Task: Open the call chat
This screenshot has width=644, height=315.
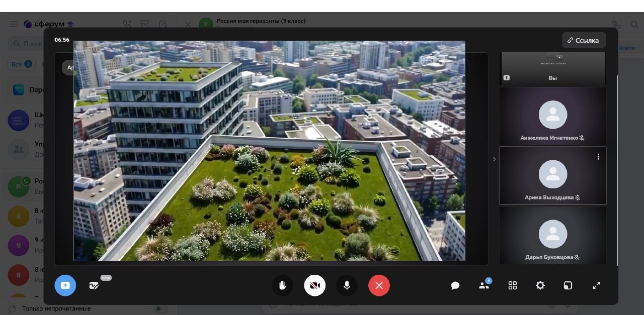Action: pyautogui.click(x=455, y=285)
